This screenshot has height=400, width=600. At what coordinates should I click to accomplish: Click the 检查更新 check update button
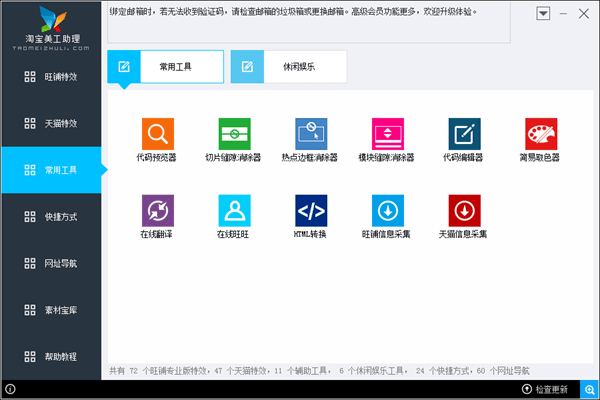[x=544, y=389]
